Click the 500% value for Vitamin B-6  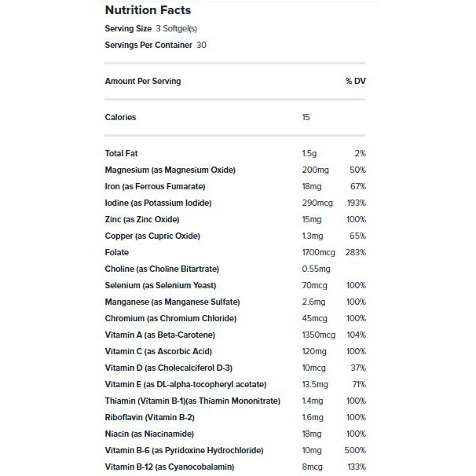point(355,450)
